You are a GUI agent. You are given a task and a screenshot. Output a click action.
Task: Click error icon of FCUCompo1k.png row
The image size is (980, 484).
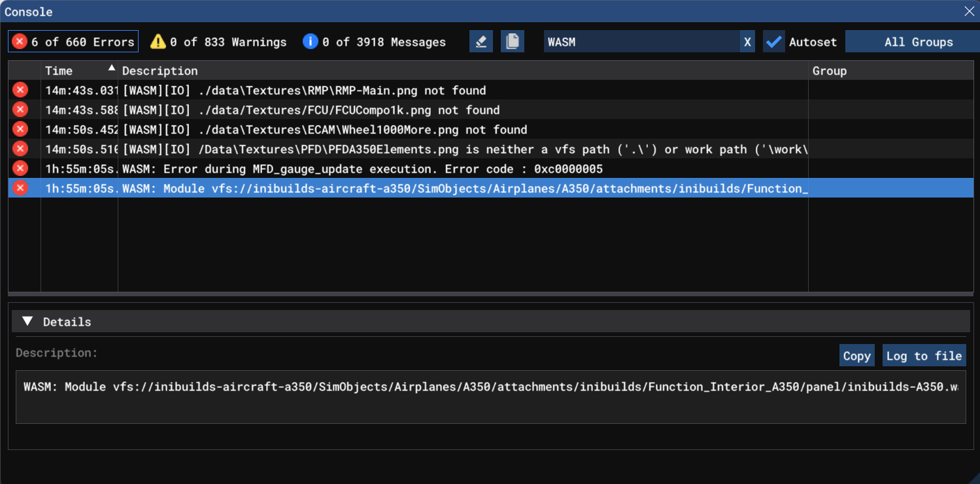(x=21, y=110)
